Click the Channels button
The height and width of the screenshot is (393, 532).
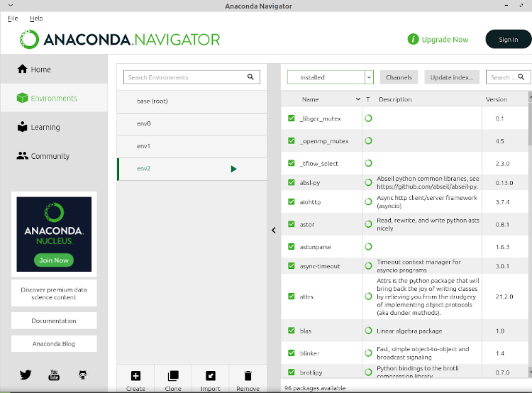pyautogui.click(x=399, y=77)
